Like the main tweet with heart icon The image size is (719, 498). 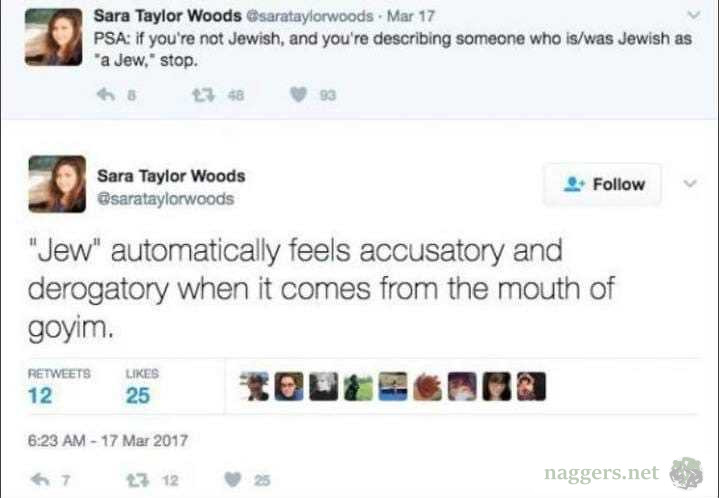click(232, 480)
